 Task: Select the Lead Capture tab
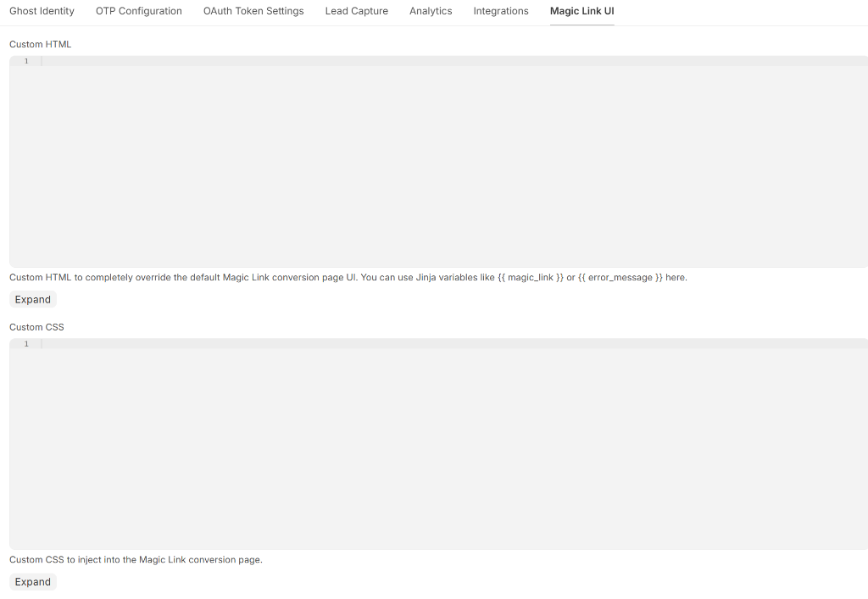(357, 11)
